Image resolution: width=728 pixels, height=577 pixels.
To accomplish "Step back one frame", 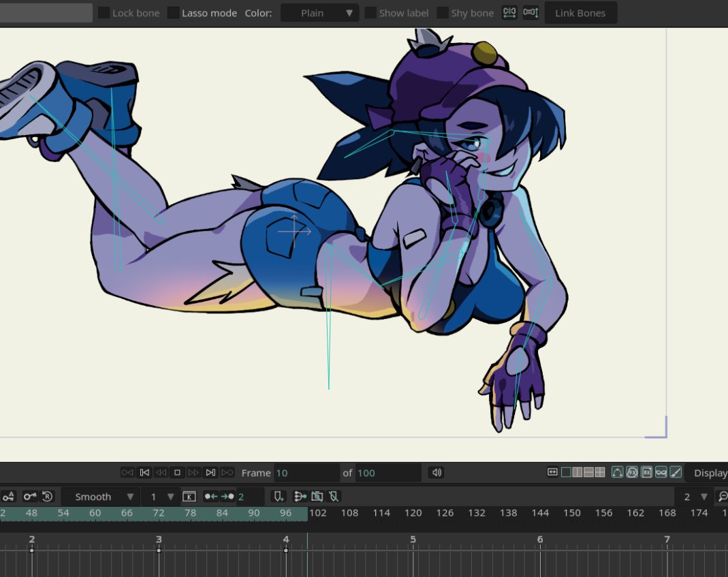I will pyautogui.click(x=161, y=473).
